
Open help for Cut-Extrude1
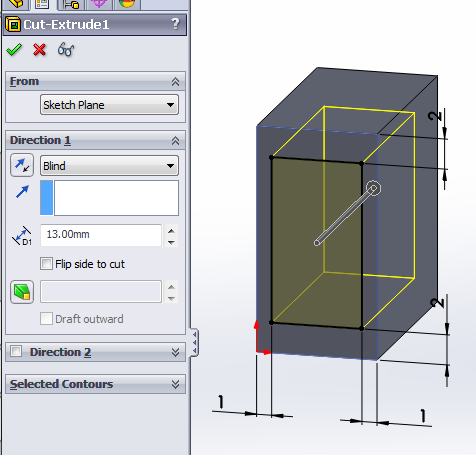tap(175, 24)
